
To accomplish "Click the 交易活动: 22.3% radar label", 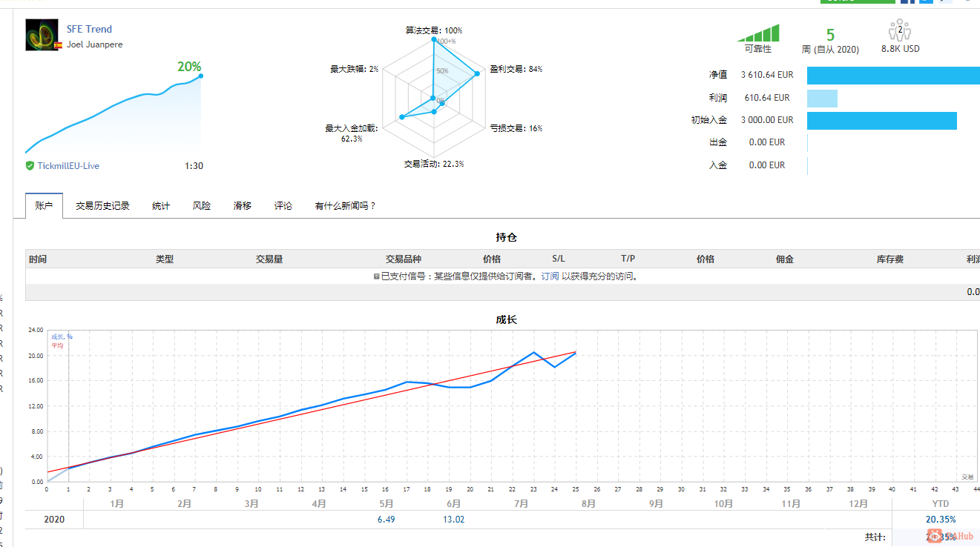I will pos(434,164).
